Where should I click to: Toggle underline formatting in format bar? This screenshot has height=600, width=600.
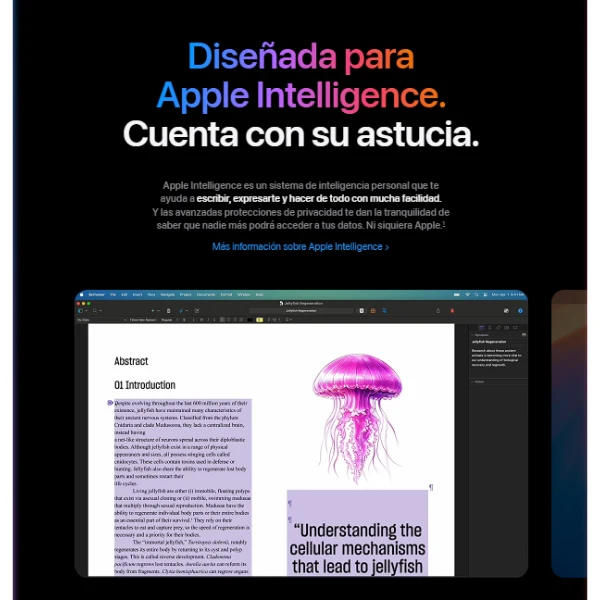click(x=214, y=320)
